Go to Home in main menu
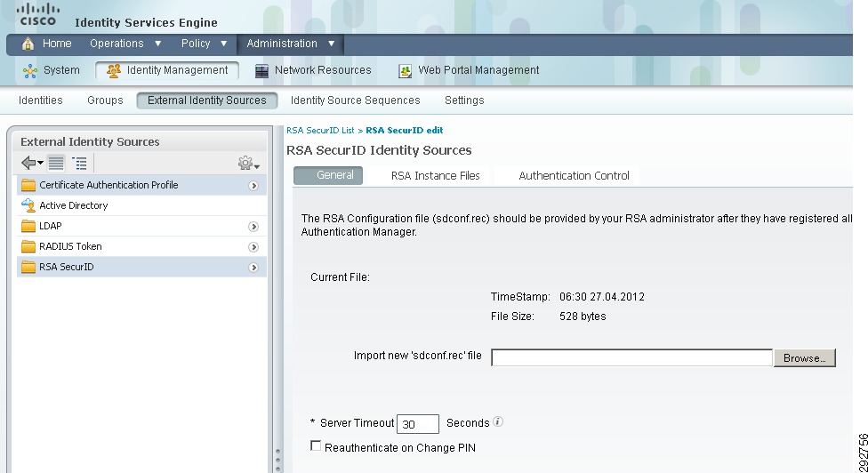This screenshot has height=473, width=868. point(57,44)
